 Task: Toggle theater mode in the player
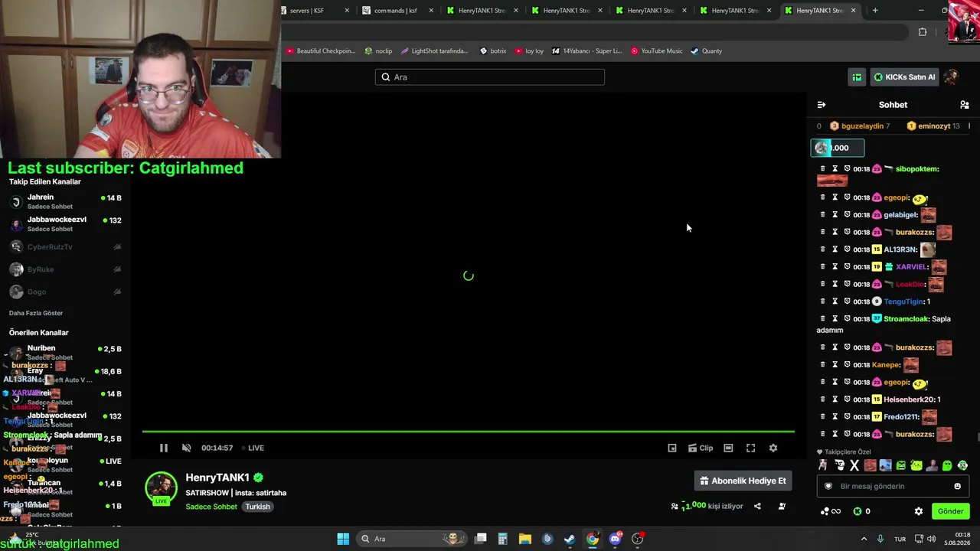[x=728, y=448]
